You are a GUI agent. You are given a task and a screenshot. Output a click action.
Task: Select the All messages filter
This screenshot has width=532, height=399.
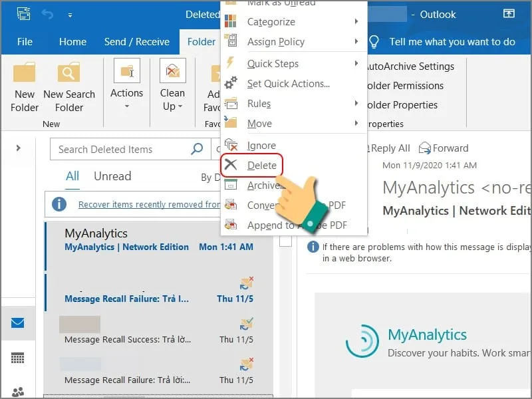click(x=72, y=176)
